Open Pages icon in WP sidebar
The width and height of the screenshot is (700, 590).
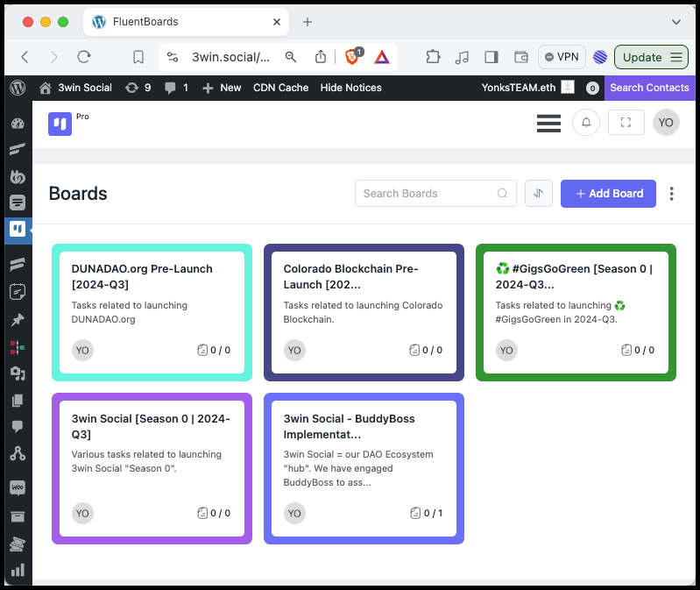pos(18,401)
